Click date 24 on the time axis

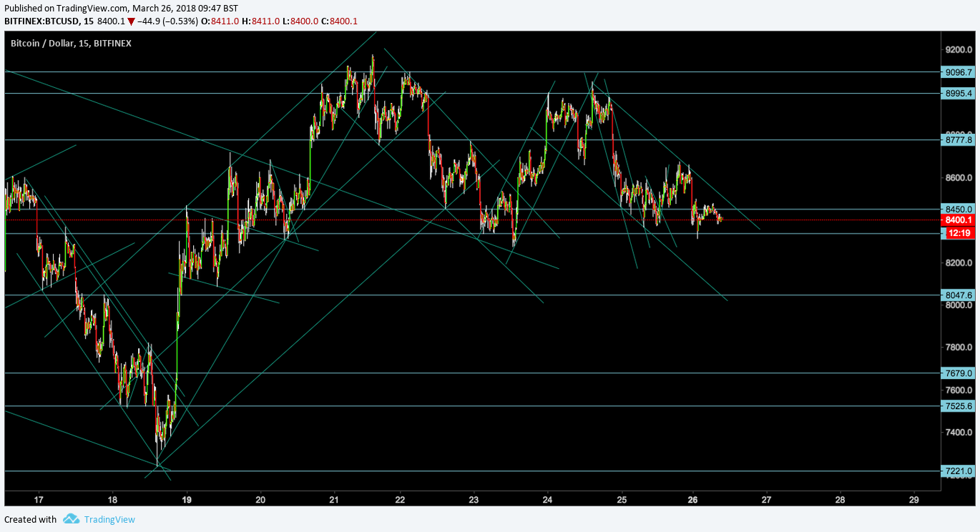(x=547, y=499)
